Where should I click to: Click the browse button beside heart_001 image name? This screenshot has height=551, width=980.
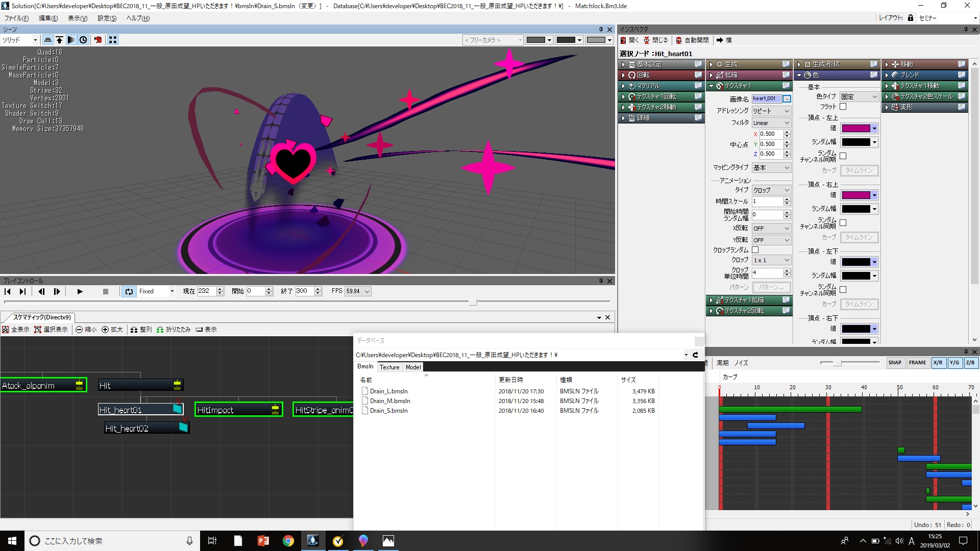pyautogui.click(x=787, y=99)
